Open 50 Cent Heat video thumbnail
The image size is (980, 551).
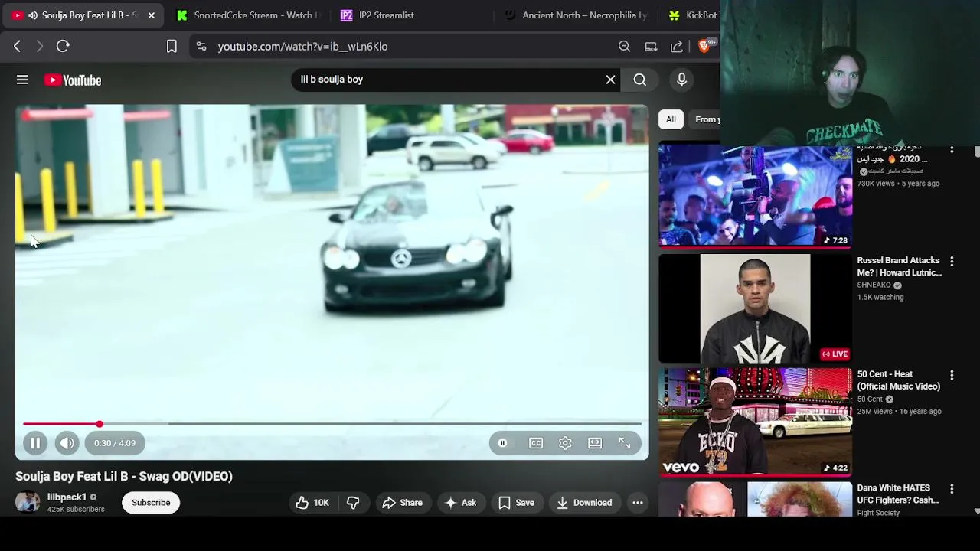point(755,422)
